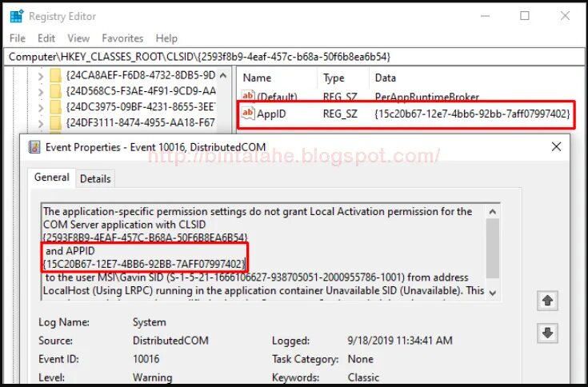Click the Event ID value 10016
588x387 pixels.
tap(146, 359)
